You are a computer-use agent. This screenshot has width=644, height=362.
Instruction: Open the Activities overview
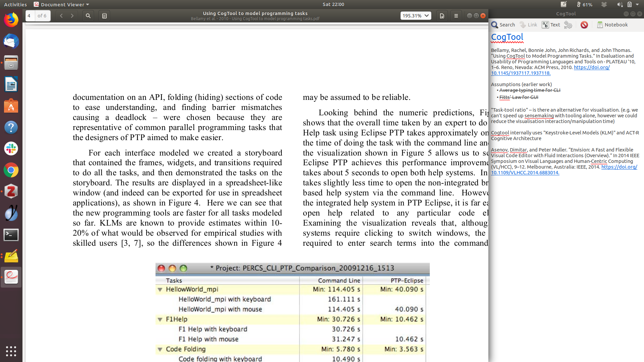tap(15, 4)
